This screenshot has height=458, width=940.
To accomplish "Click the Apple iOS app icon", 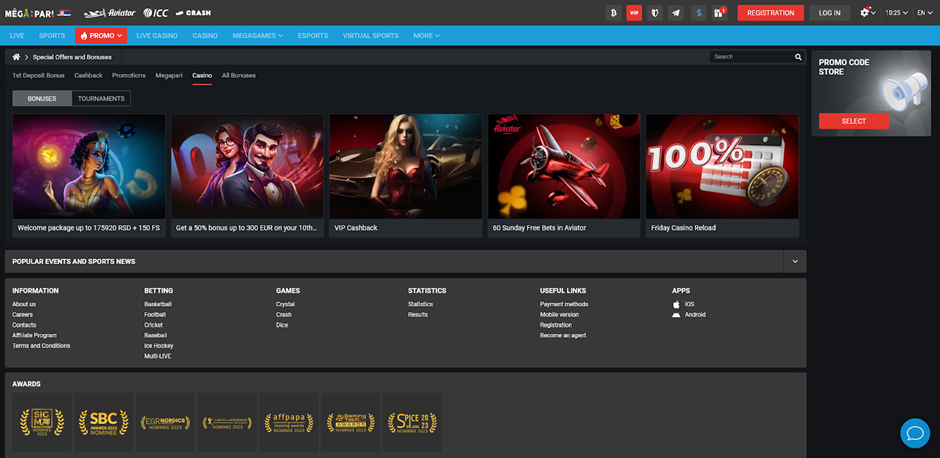I will tap(676, 304).
